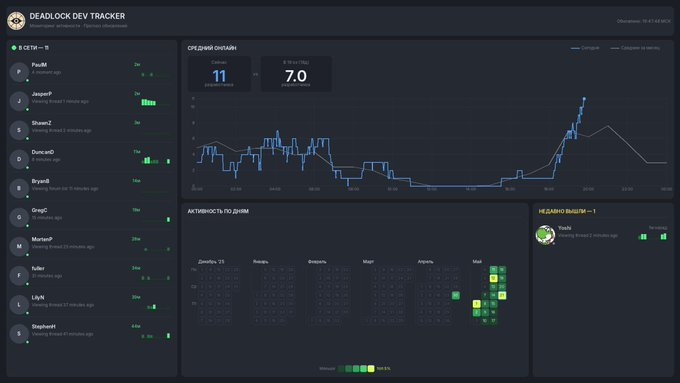Toggle the Сегодня chart legend series
Image resolution: width=680 pixels, height=383 pixels.
[585, 48]
